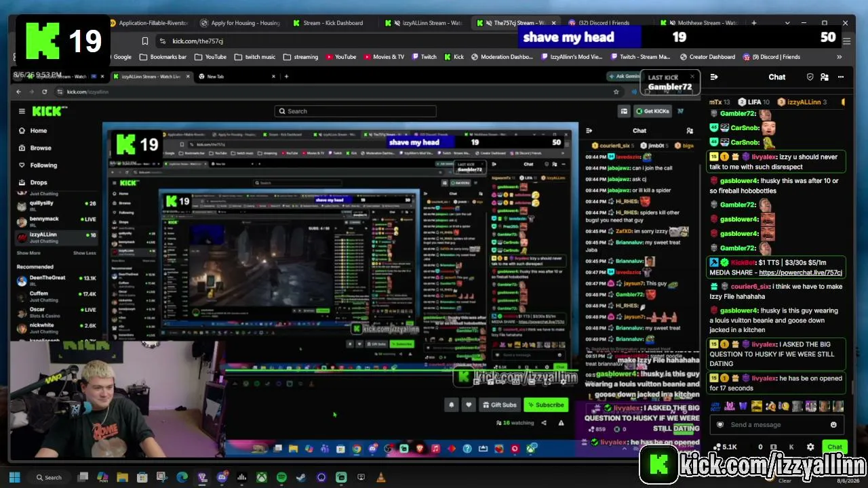Open the Windows taskbar Search box
Image resolution: width=868 pixels, height=488 pixels.
point(50,478)
